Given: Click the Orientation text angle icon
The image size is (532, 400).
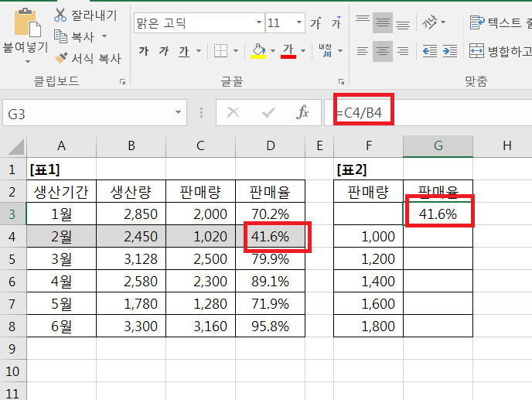Looking at the screenshot, I should (436, 22).
